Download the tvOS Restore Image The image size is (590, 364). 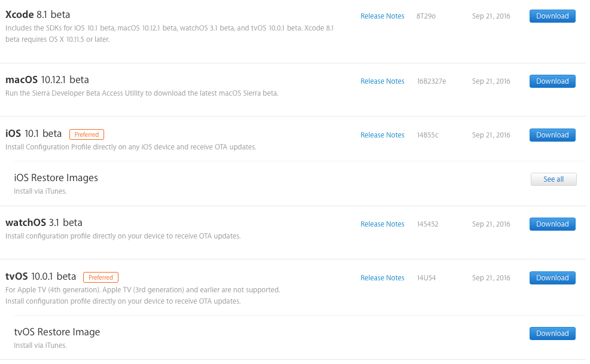pyautogui.click(x=552, y=334)
